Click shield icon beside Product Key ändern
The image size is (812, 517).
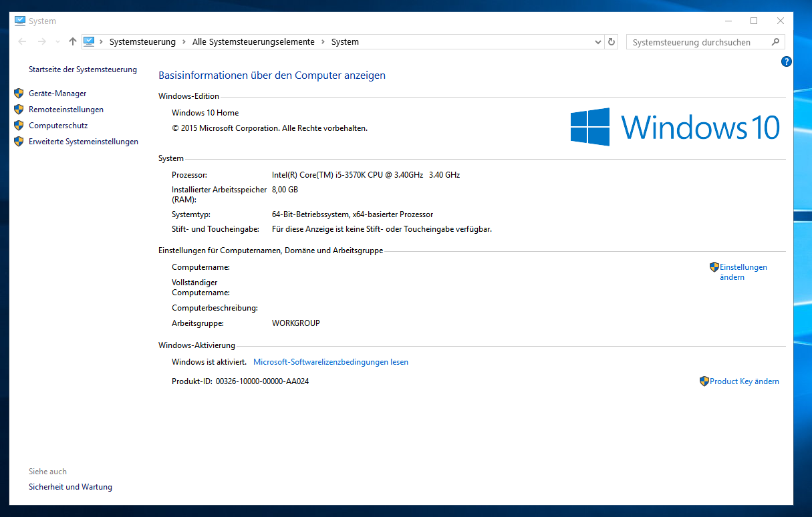[704, 381]
